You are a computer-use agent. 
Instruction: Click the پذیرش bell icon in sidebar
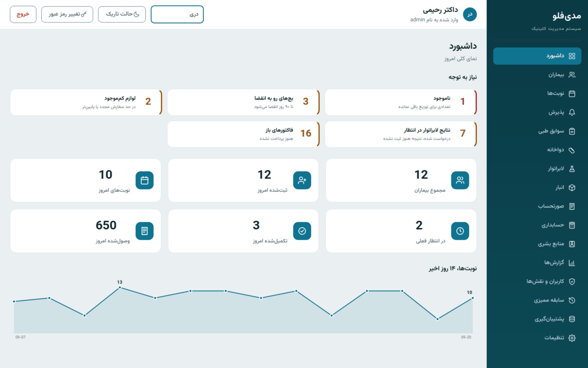(572, 112)
